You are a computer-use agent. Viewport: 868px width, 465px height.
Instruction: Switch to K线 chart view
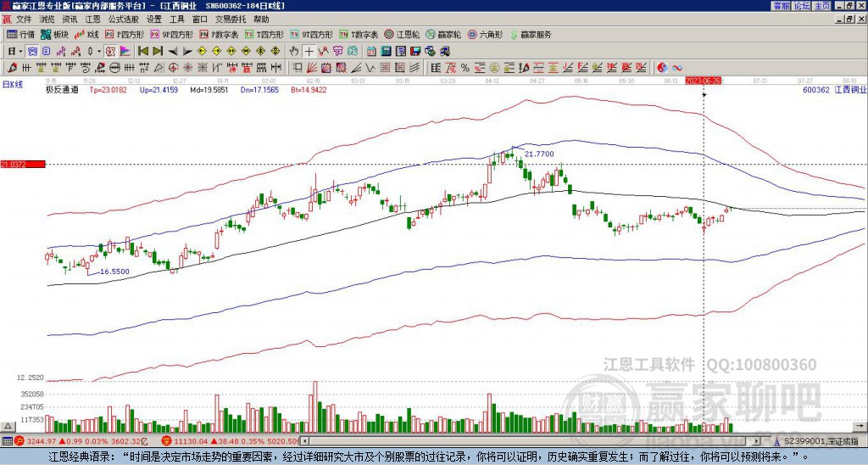pos(86,34)
